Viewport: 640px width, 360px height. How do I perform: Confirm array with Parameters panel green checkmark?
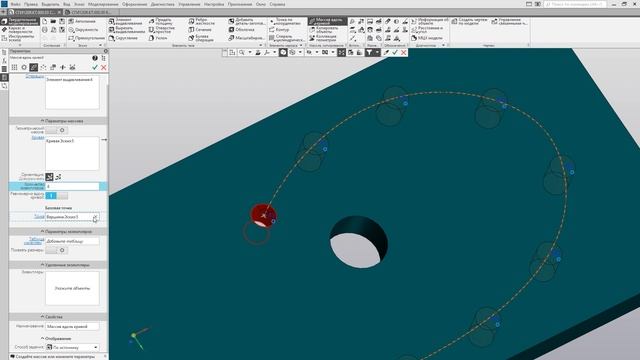[95, 67]
